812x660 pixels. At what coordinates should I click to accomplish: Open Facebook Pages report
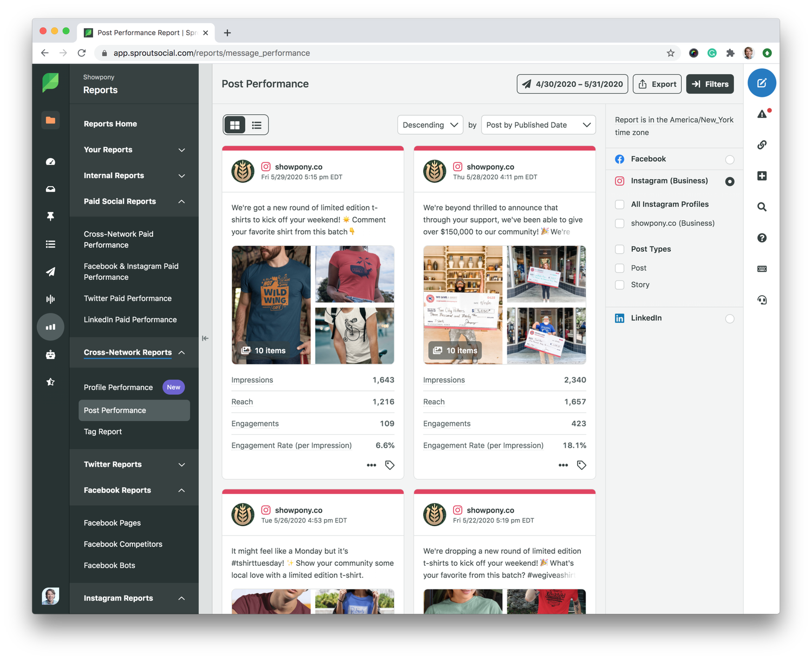pos(112,523)
